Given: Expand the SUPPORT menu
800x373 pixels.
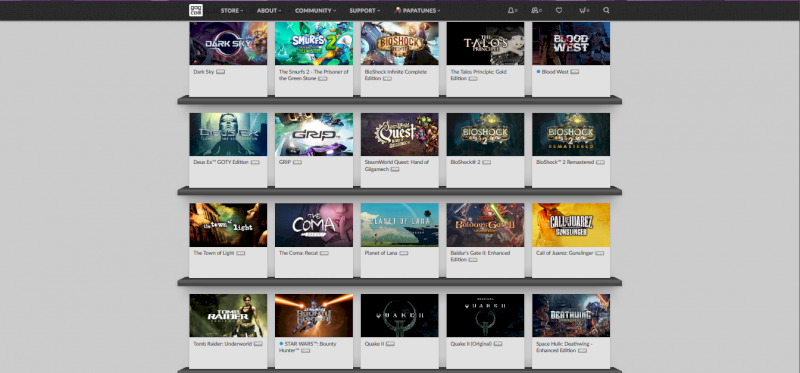Looking at the screenshot, I should (364, 10).
